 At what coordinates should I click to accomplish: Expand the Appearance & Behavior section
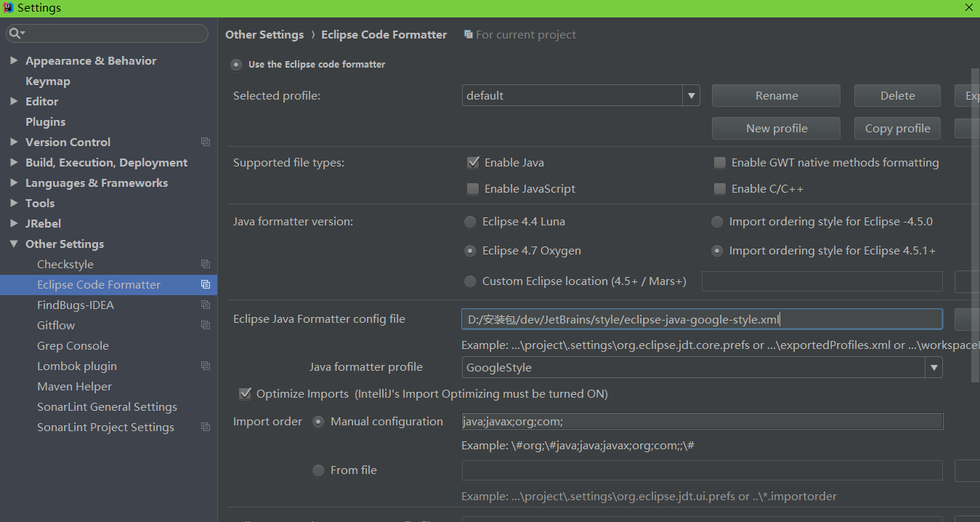click(x=14, y=60)
